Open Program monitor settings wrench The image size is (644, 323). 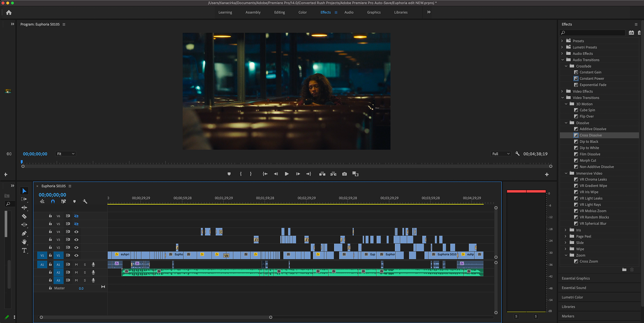coord(518,154)
